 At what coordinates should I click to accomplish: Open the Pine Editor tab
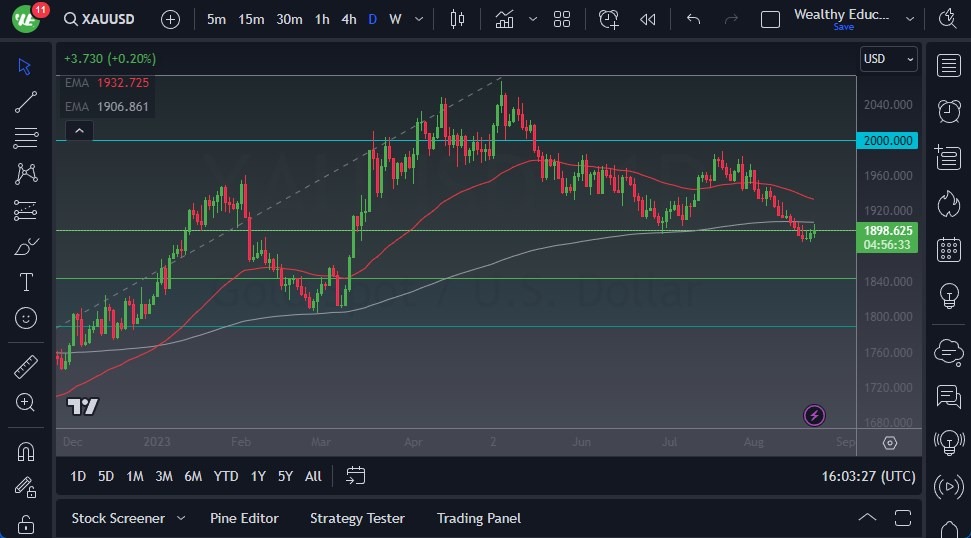[x=244, y=518]
